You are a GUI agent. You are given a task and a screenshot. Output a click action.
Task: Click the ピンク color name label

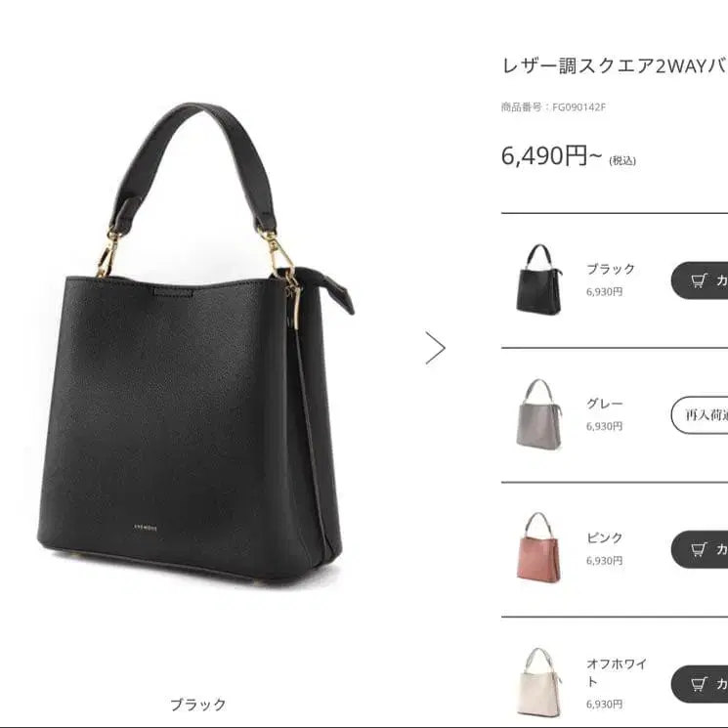coord(605,537)
